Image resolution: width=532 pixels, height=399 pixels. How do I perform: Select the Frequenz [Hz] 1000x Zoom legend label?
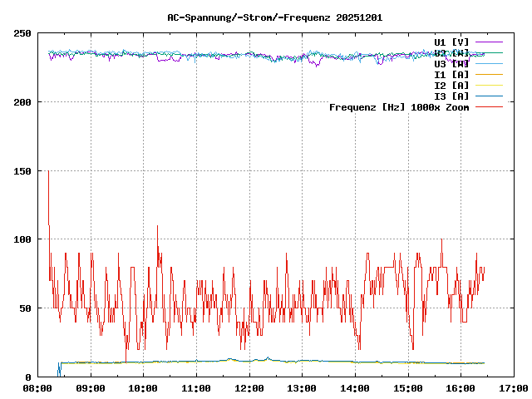[399, 106]
